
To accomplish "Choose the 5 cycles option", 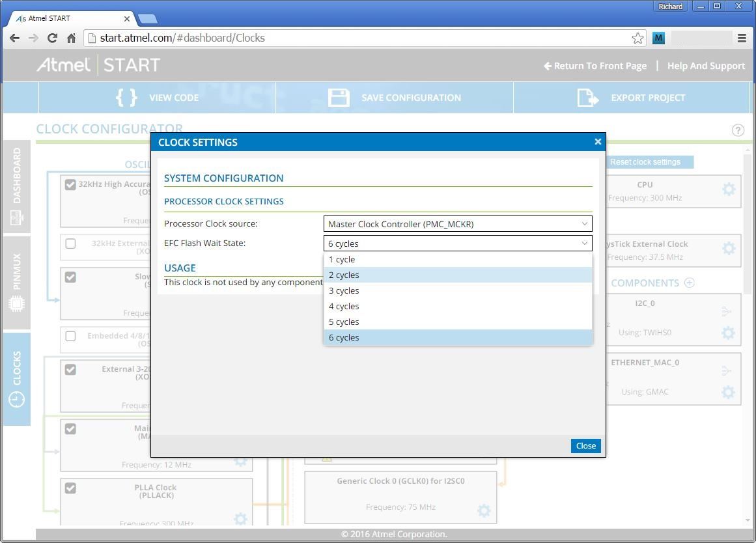I will (x=458, y=322).
